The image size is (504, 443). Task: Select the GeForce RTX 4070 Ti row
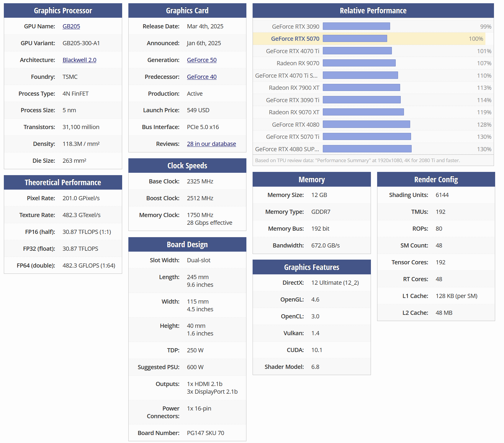pyautogui.click(x=373, y=51)
